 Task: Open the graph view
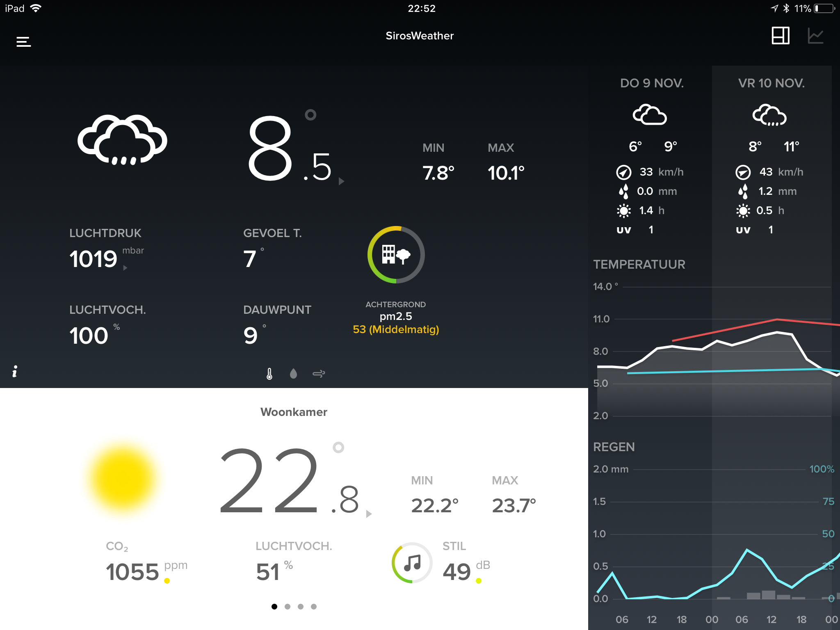pos(815,36)
